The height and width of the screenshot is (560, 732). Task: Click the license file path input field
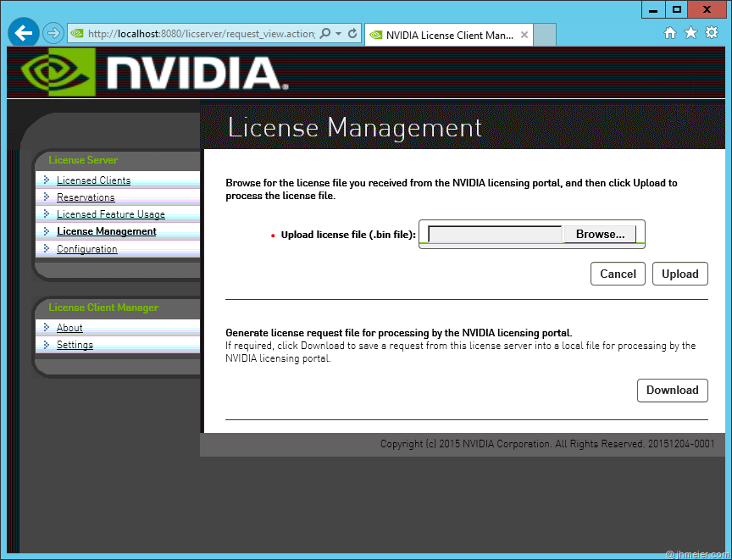(x=495, y=235)
